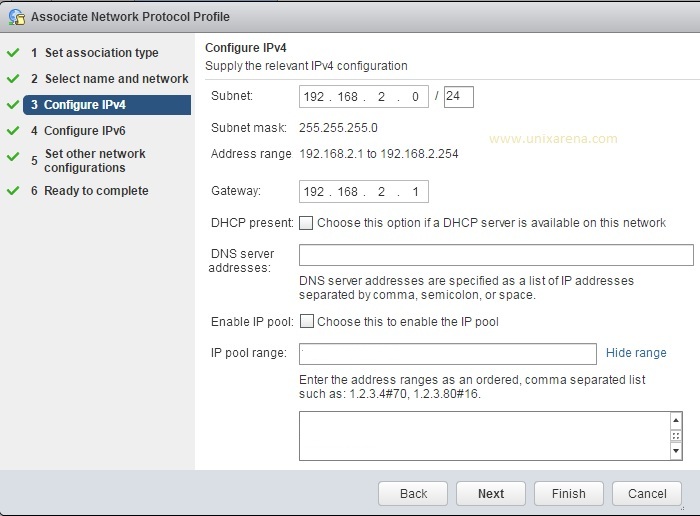Open step 4 Configure IPv6
The width and height of the screenshot is (700, 516).
pos(78,130)
